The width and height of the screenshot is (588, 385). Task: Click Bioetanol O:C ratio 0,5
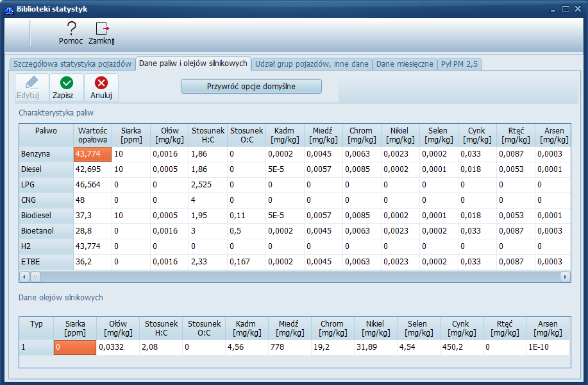247,231
